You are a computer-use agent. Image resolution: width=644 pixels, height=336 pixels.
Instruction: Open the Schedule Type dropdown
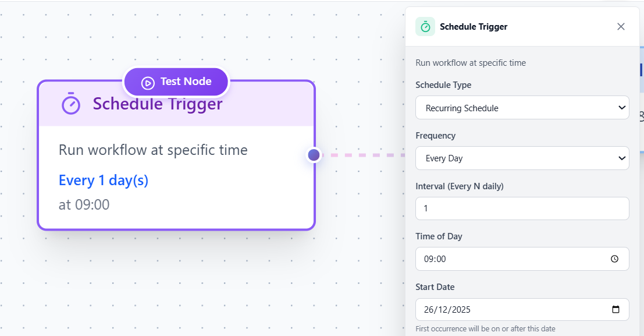(x=522, y=108)
